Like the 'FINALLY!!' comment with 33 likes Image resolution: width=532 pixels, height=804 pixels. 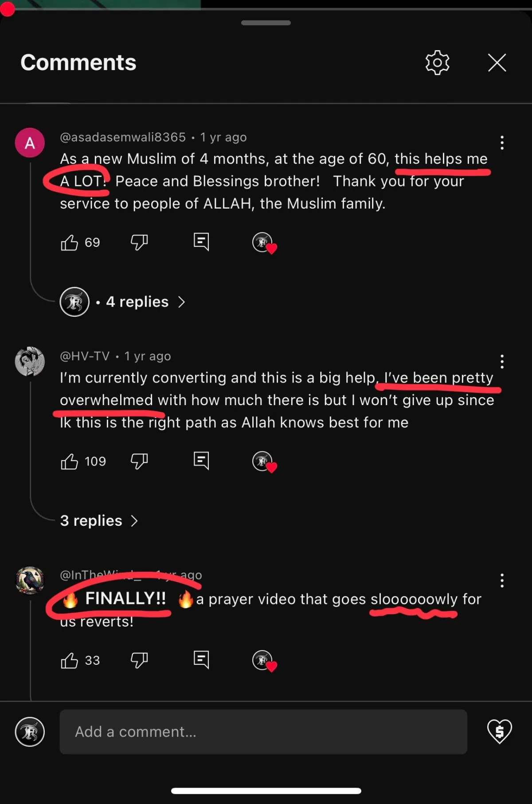[69, 660]
